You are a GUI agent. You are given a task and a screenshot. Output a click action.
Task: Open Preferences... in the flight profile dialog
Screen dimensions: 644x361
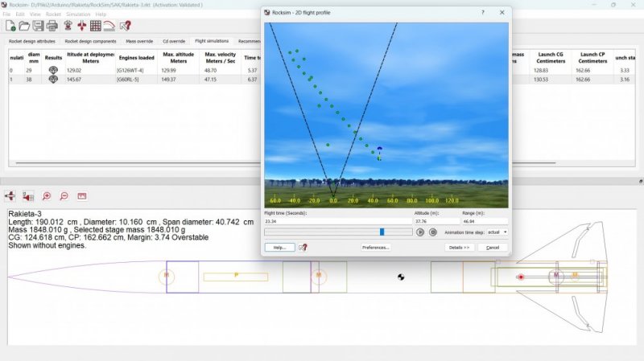click(x=375, y=248)
